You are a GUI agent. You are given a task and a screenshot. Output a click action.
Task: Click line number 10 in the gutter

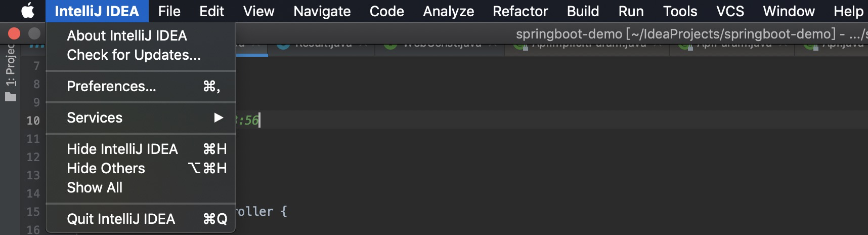point(33,121)
